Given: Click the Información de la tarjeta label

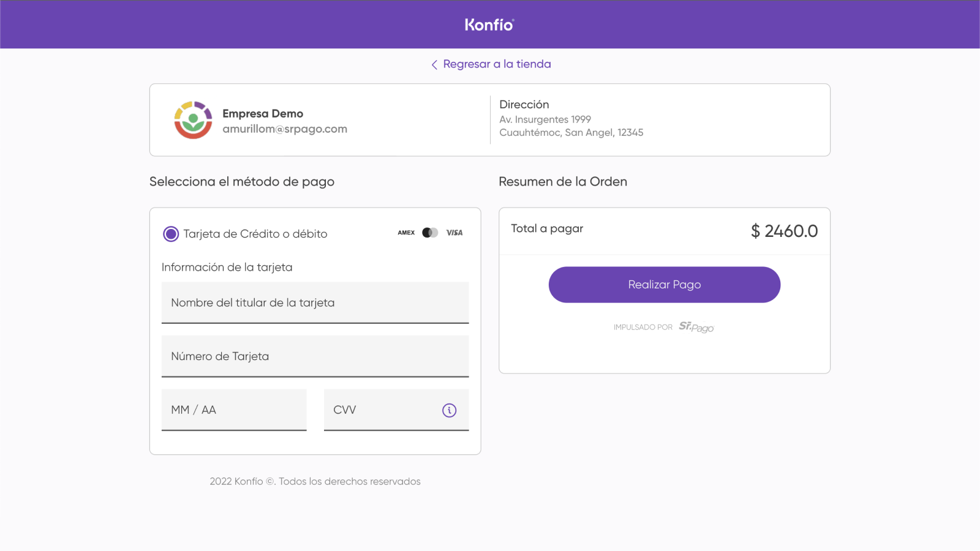Looking at the screenshot, I should point(227,268).
